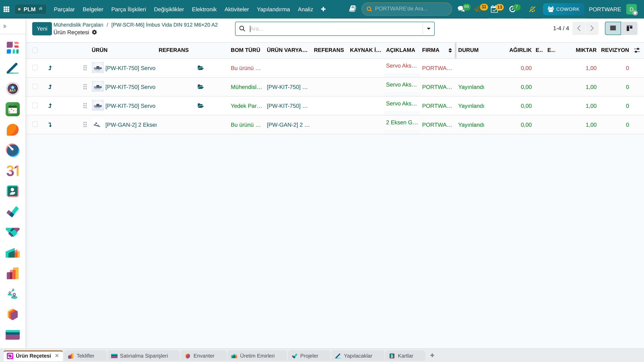The width and height of the screenshot is (644, 362).
Task: Switch to the Envanter bottom tab
Action: point(203,356)
